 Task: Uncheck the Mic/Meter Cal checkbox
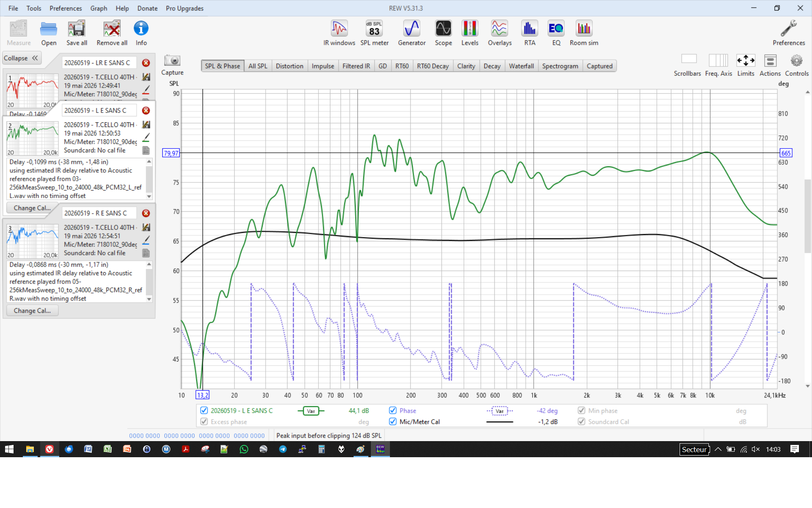[x=392, y=421]
